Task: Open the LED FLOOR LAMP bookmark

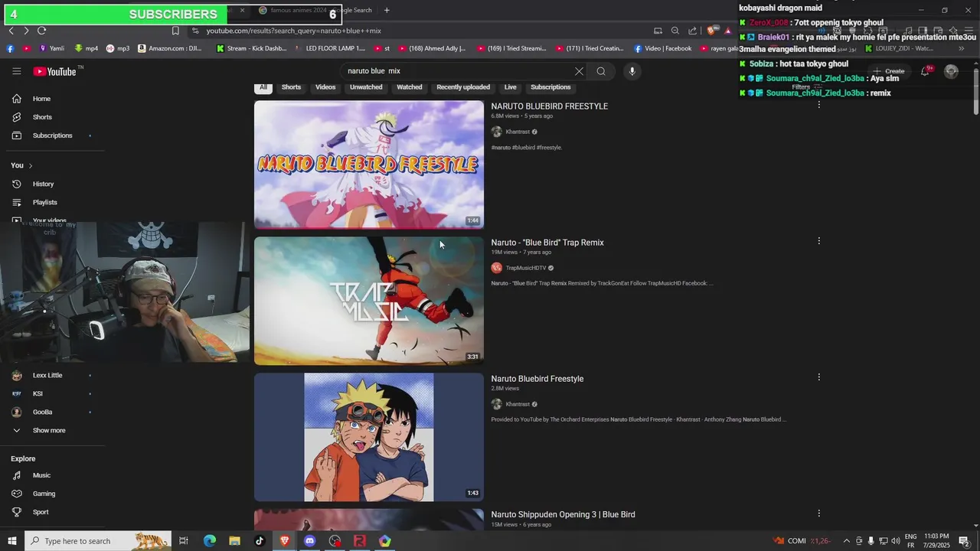Action: coord(330,48)
